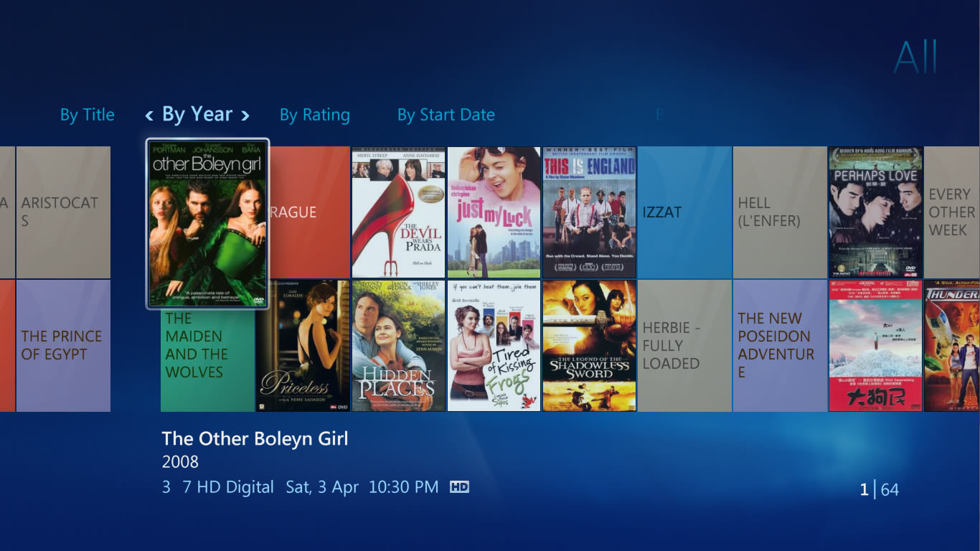Open the Just My Luck poster
The width and height of the screenshot is (980, 551).
point(494,212)
